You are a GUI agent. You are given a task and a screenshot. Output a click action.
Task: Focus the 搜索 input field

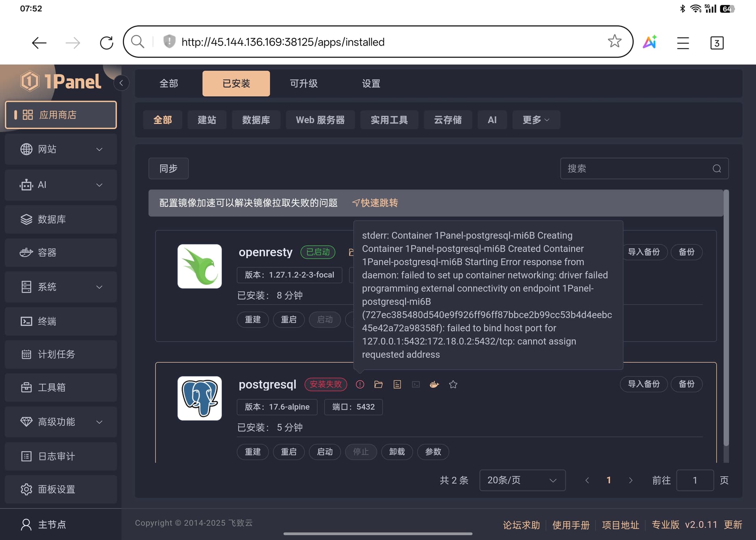644,169
